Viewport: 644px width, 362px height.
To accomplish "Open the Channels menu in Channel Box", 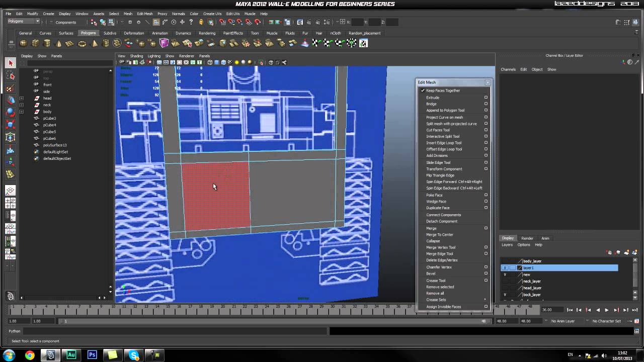I will pyautogui.click(x=508, y=69).
